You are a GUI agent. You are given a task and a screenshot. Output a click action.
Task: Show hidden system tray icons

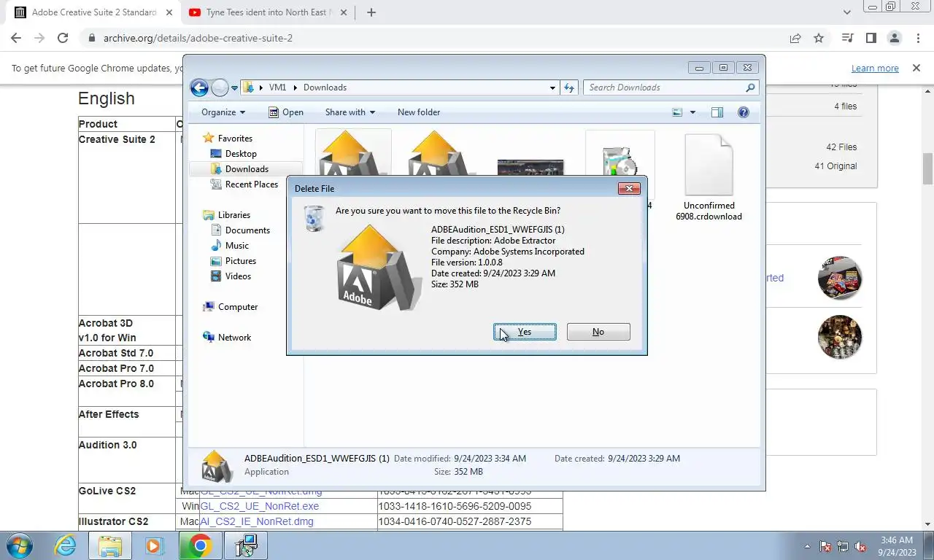pos(807,546)
